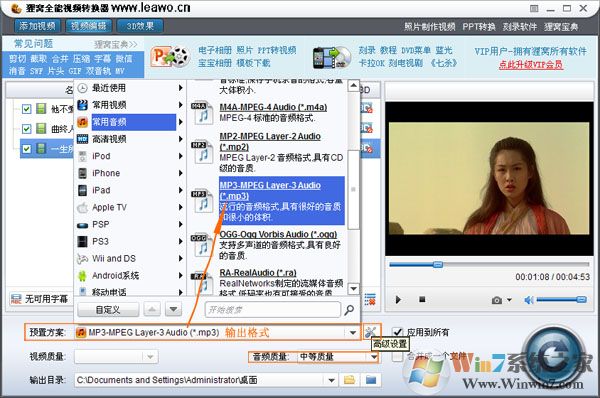This screenshot has width=600, height=398.
Task: Click the play button under preview
Action: (x=398, y=300)
